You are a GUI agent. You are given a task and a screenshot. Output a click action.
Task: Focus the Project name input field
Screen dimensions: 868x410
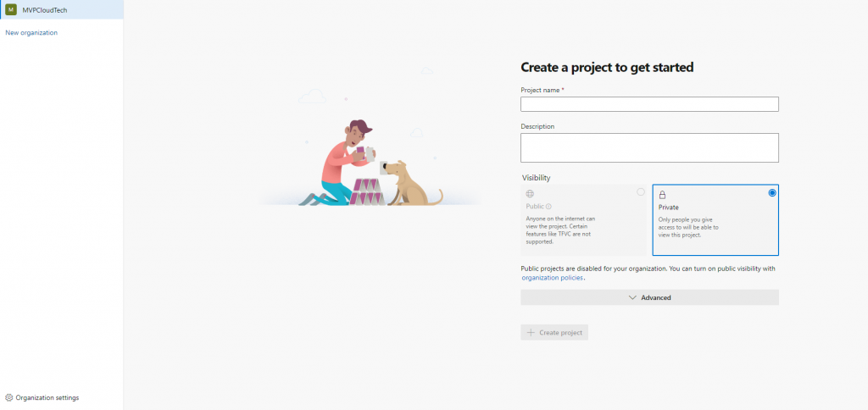pos(649,104)
